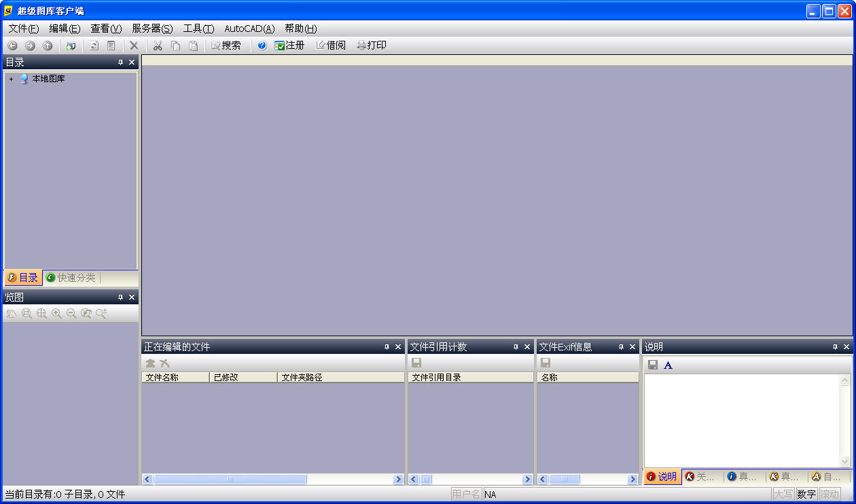Click the Refresh toolbar icon
The image size is (856, 504).
94,46
